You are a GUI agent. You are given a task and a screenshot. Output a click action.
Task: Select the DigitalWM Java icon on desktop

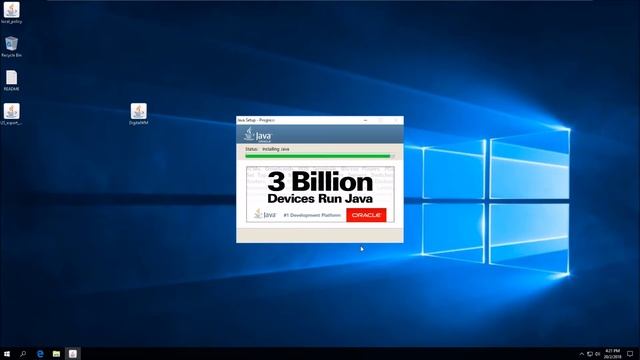coord(138,114)
